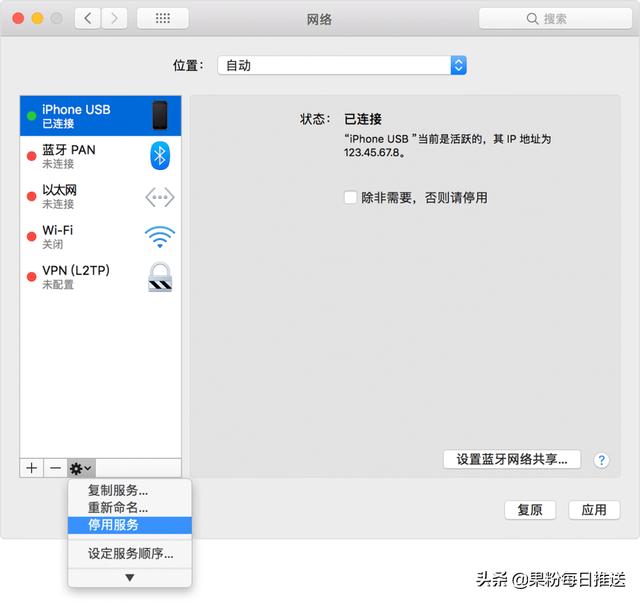Choose 停用服务 from the gear menu
This screenshot has width=640, height=602.
coord(130,525)
